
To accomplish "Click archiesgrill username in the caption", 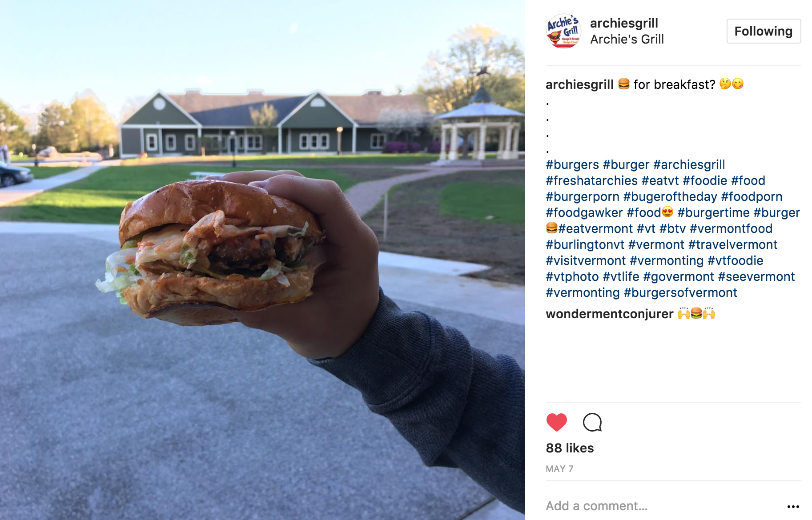I will pyautogui.click(x=579, y=84).
